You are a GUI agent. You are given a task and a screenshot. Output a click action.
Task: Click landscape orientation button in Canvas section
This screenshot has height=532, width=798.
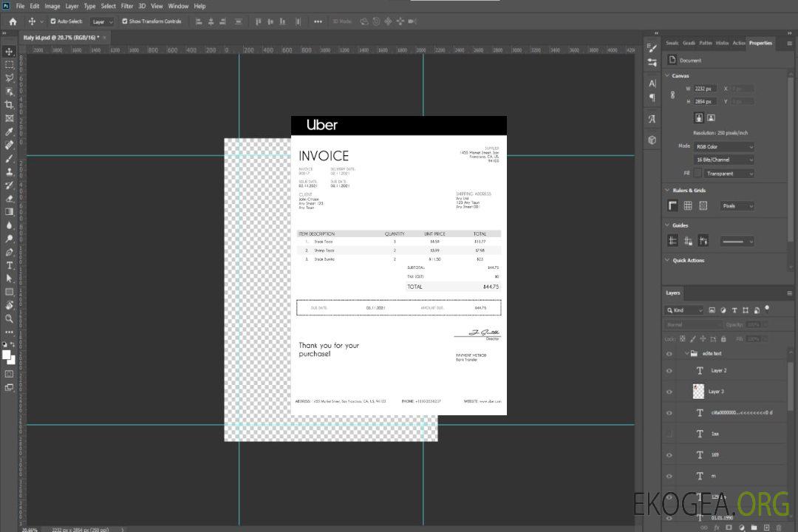click(711, 117)
